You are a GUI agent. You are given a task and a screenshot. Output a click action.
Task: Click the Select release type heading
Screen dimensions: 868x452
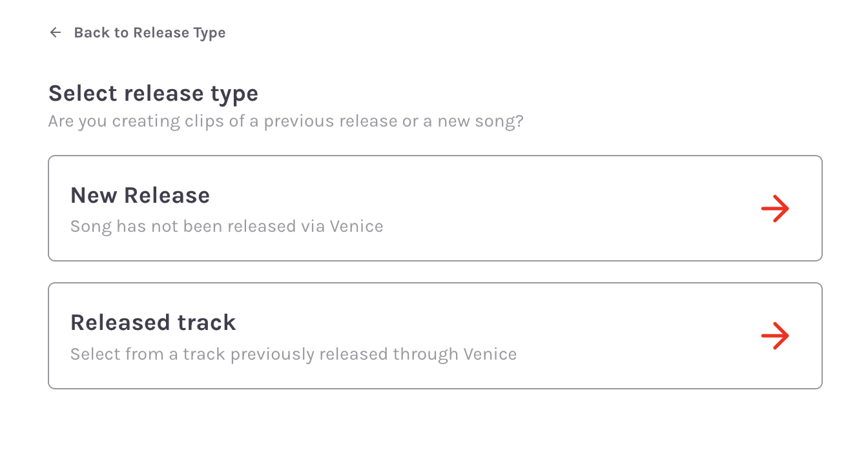(x=153, y=94)
